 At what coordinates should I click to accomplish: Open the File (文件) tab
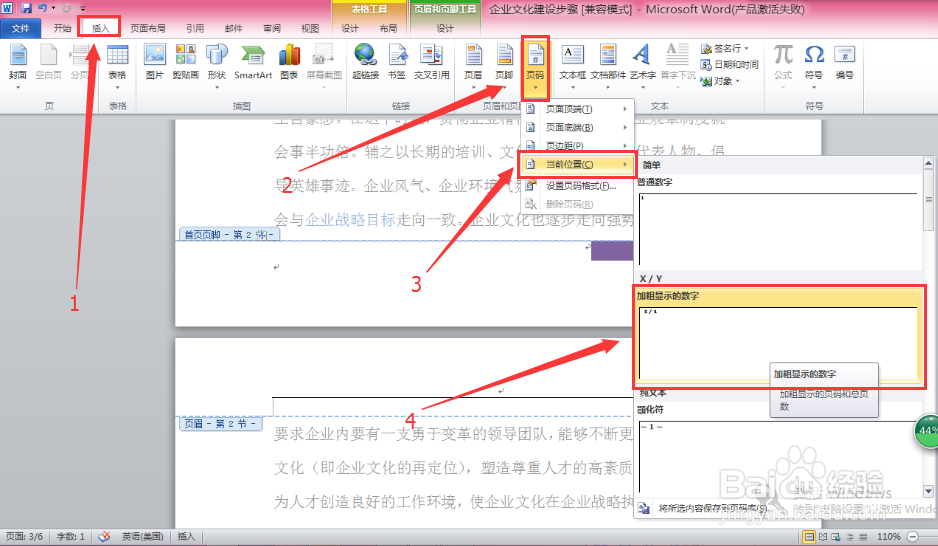[20, 28]
